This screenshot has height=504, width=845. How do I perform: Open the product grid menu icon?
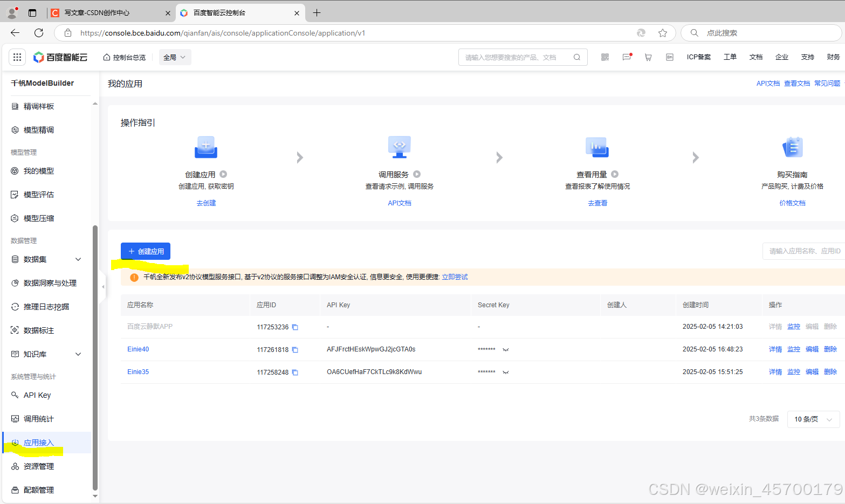coord(17,57)
